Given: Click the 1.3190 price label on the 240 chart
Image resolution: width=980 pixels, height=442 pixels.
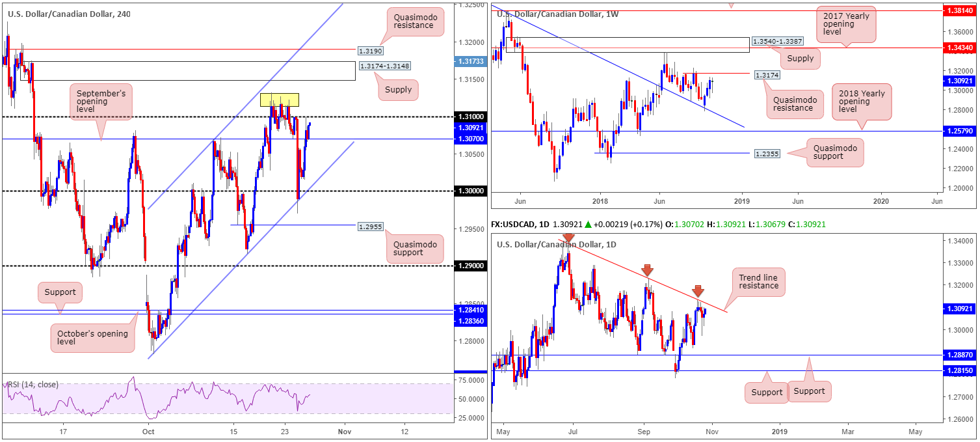Looking at the screenshot, I should (x=370, y=49).
